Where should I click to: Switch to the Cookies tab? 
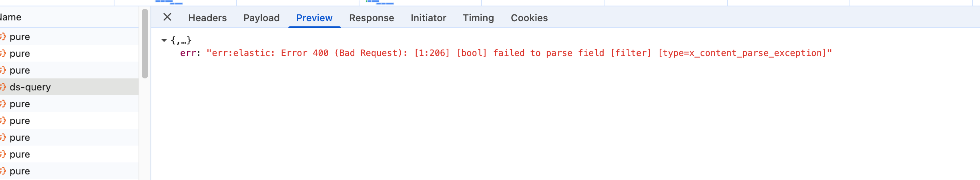(x=529, y=18)
